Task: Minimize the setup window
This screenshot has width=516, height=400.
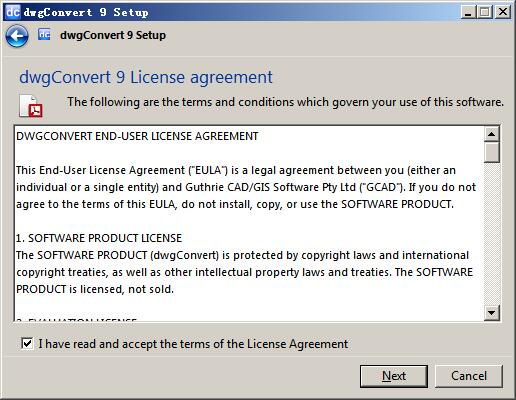Action: click(x=468, y=12)
